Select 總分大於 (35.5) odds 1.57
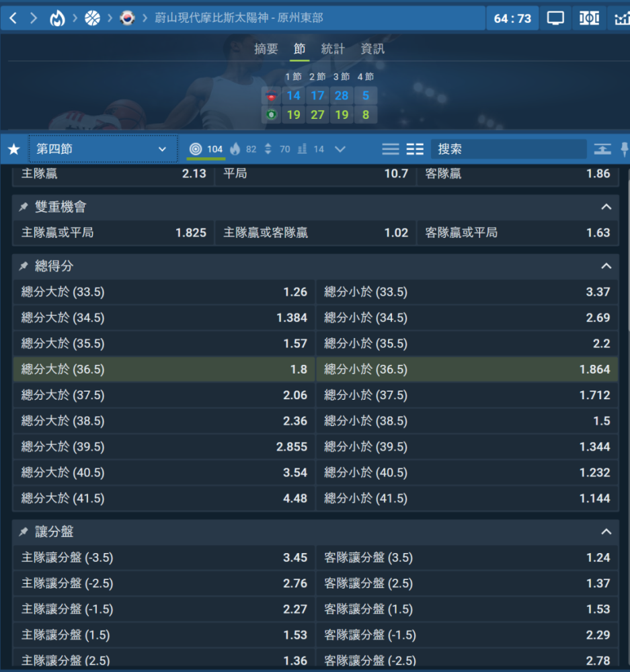630x672 pixels. click(x=164, y=343)
